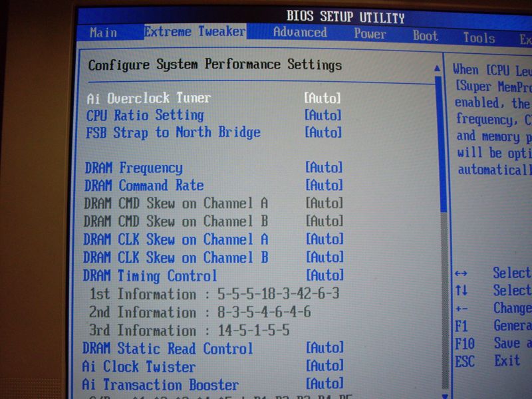Select DRAM CLK Skew on Channel B

click(176, 257)
